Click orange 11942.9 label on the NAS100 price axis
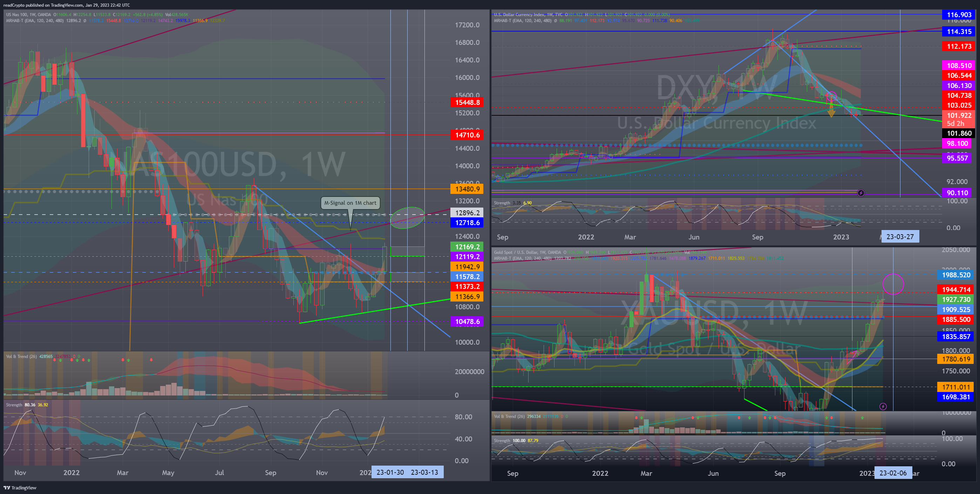The width and height of the screenshot is (980, 494). pos(467,267)
